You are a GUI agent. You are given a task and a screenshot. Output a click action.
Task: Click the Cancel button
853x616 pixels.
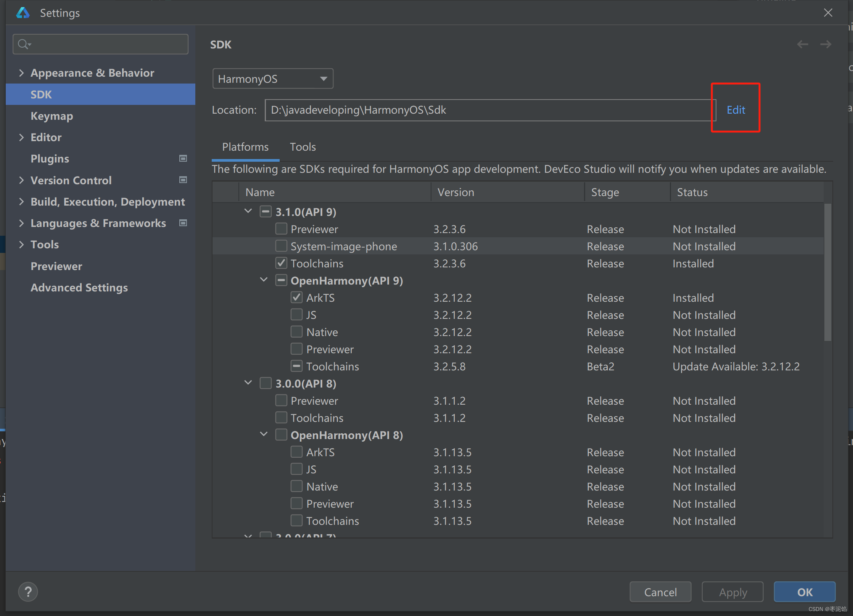[x=660, y=592]
